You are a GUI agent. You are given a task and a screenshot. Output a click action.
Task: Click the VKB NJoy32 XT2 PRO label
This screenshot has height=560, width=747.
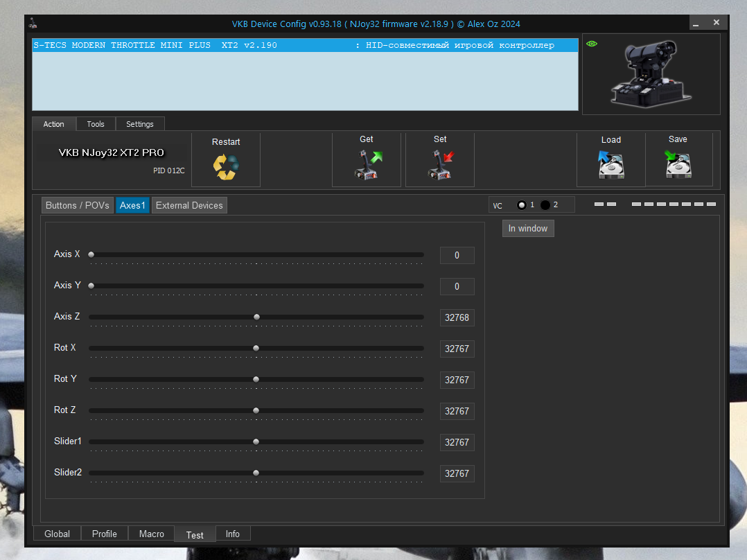(111, 152)
